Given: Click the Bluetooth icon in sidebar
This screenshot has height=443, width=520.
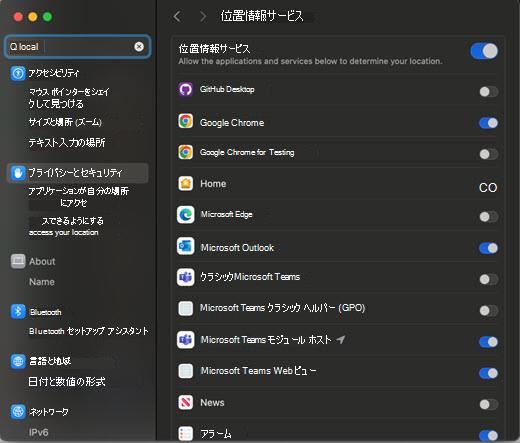Looking at the screenshot, I should (x=18, y=312).
